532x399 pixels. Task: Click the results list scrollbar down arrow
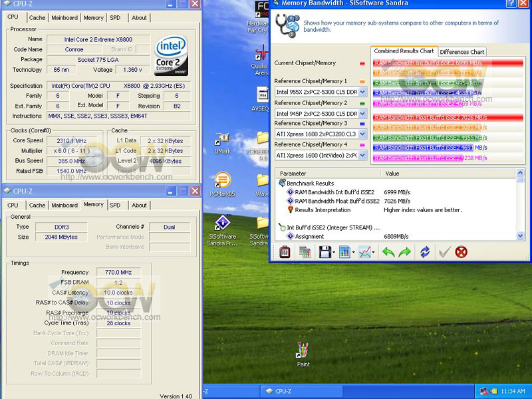[x=520, y=235]
